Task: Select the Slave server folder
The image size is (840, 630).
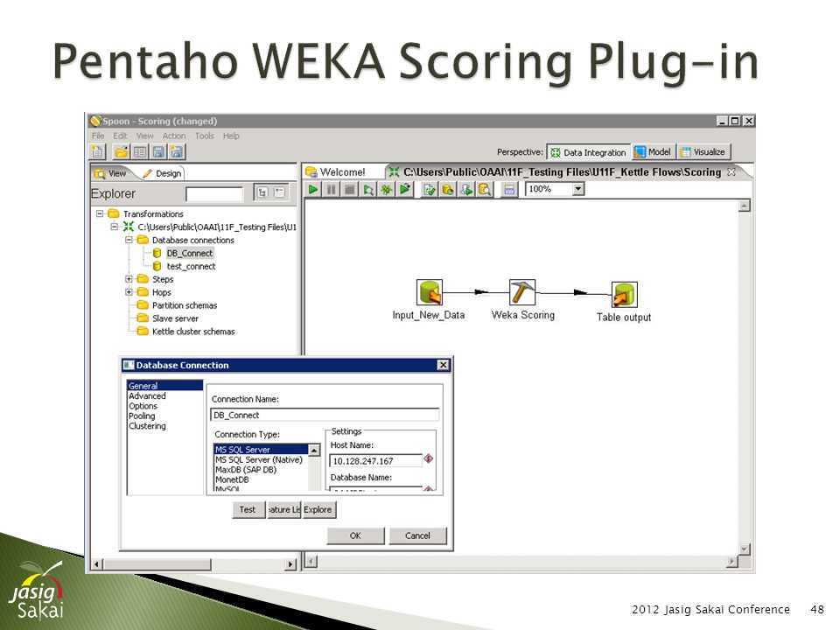Action: pyautogui.click(x=175, y=318)
